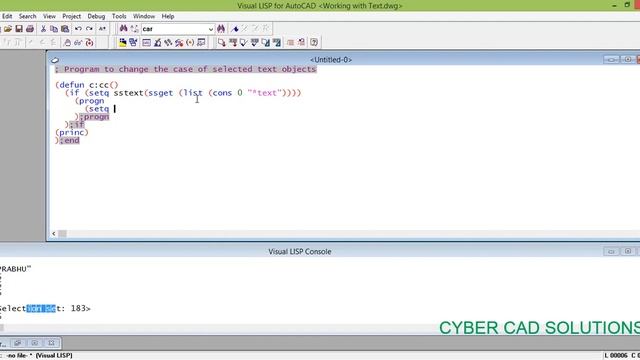Open a file with the Open icon
The image size is (640, 360).
pos(8,29)
